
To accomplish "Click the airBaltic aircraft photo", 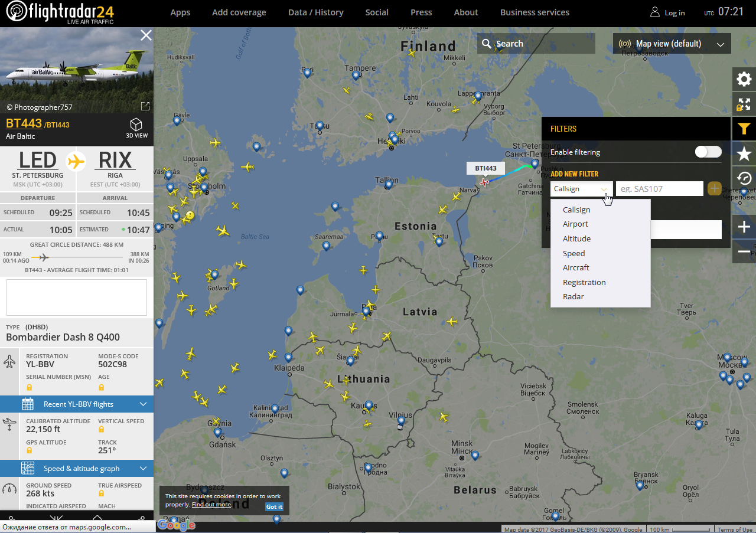I will click(x=77, y=70).
